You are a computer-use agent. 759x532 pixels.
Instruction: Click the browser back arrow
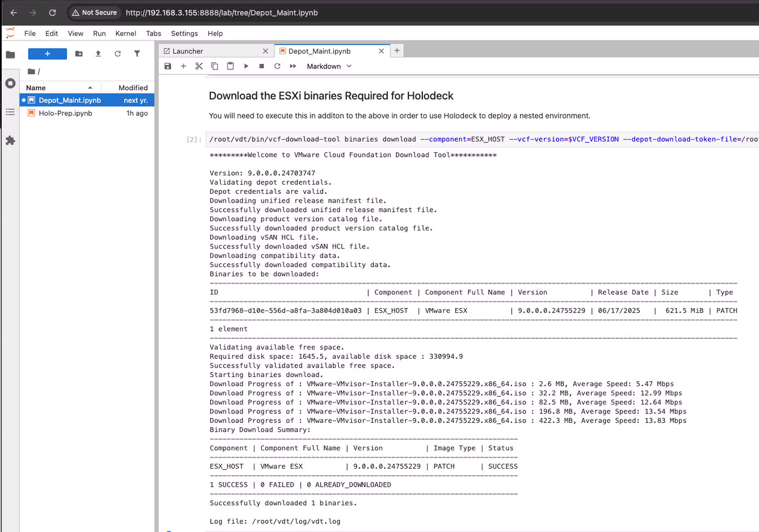[x=14, y=13]
